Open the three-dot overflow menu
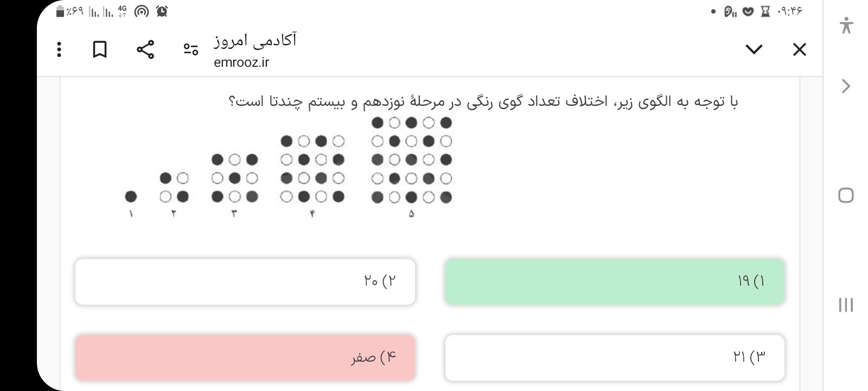Viewport: 868px width, 391px height. point(60,49)
